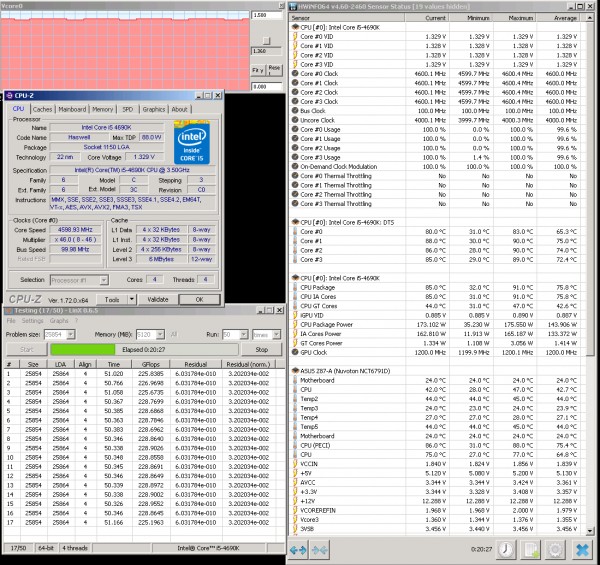This screenshot has width=600, height=565.
Task: Click the Vcore graph maximum value field 1.500
Action: pyautogui.click(x=266, y=15)
